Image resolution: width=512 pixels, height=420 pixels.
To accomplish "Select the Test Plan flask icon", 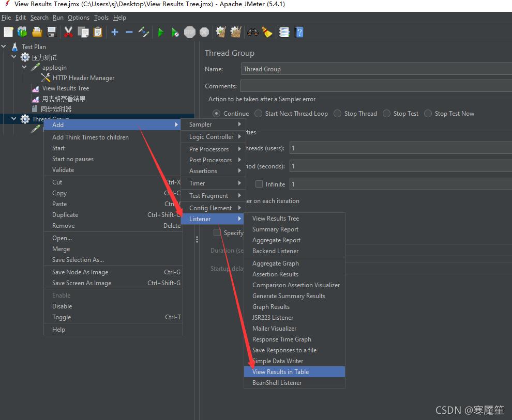I will click(14, 46).
